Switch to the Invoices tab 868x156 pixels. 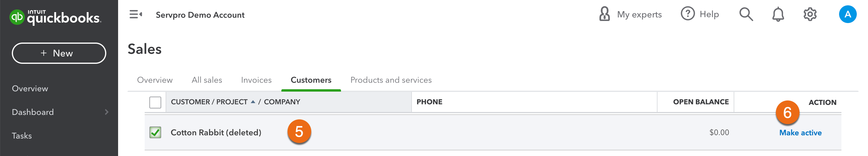(x=256, y=80)
